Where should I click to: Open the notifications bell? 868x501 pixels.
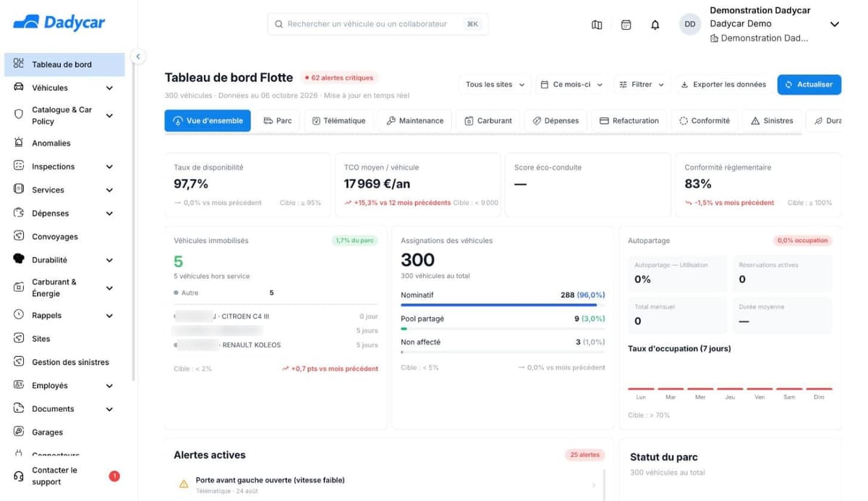655,25
